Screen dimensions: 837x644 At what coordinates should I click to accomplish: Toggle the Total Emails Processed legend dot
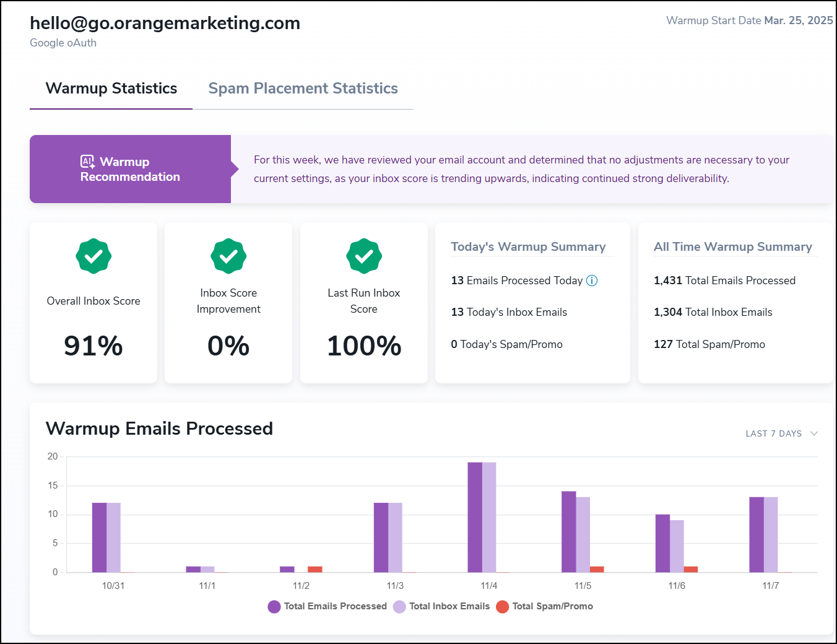click(x=274, y=607)
